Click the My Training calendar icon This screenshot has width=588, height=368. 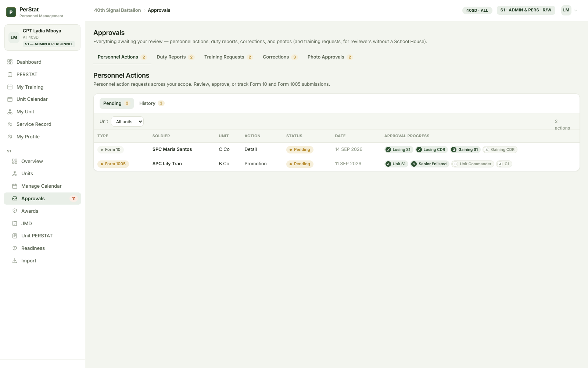tap(10, 87)
